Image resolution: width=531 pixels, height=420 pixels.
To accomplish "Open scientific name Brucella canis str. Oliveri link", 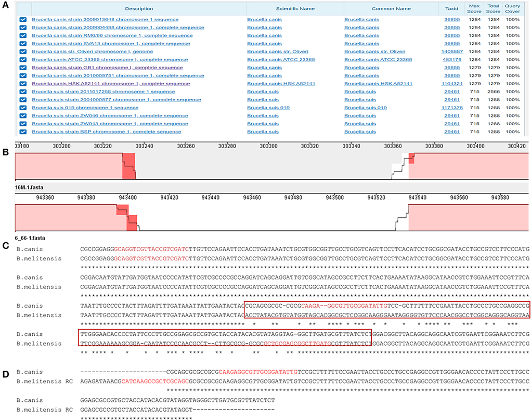I will pyautogui.click(x=278, y=52).
